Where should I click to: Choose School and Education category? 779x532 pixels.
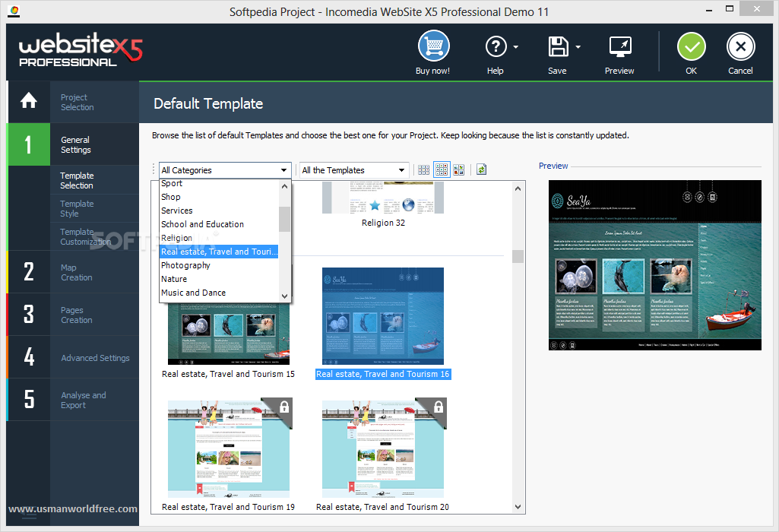coord(219,224)
